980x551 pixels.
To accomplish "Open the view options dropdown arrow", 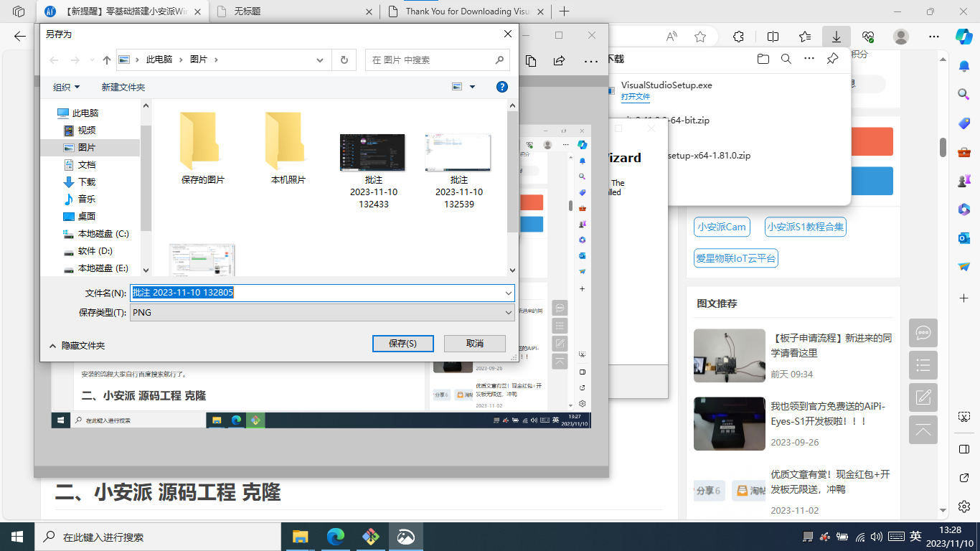I will [472, 87].
